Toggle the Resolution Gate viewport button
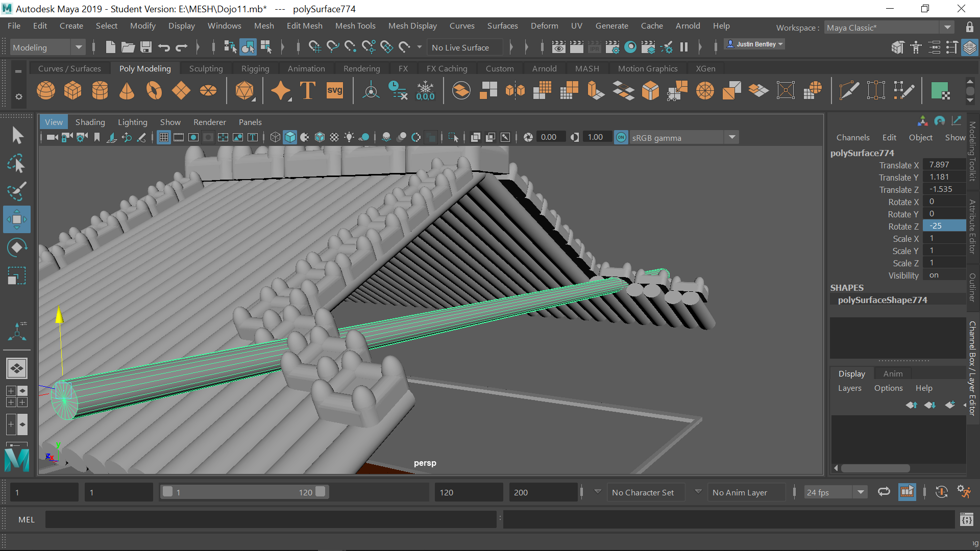 pyautogui.click(x=193, y=137)
